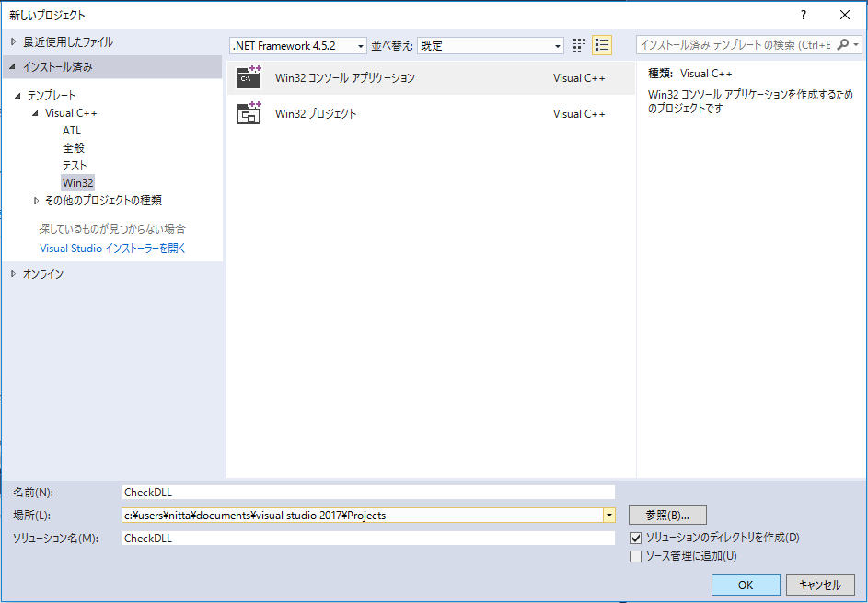
Task: Enable the add to source control checkbox
Action: click(x=635, y=556)
